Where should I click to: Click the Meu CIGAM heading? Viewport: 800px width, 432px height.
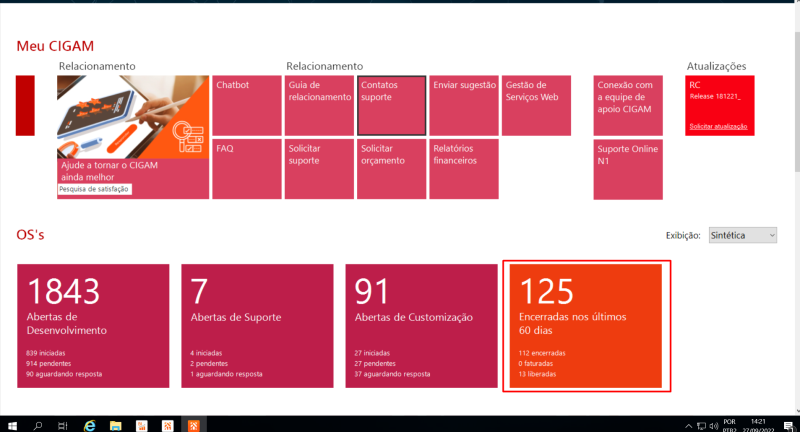(55, 46)
